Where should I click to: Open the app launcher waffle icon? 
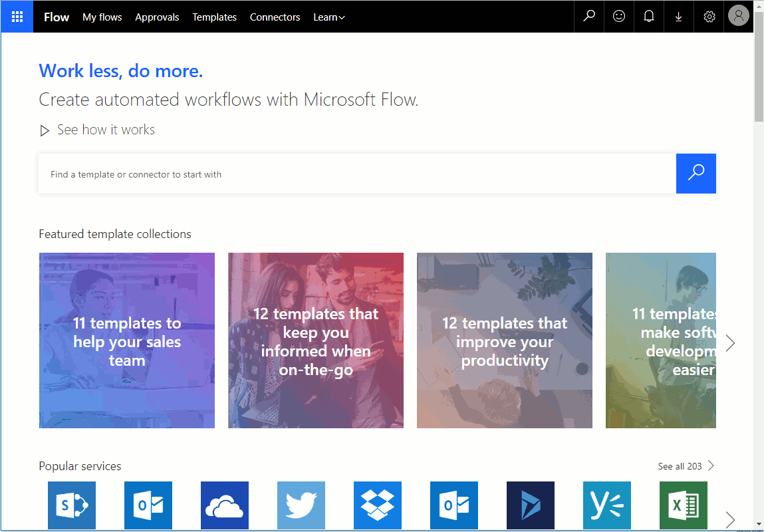17,17
